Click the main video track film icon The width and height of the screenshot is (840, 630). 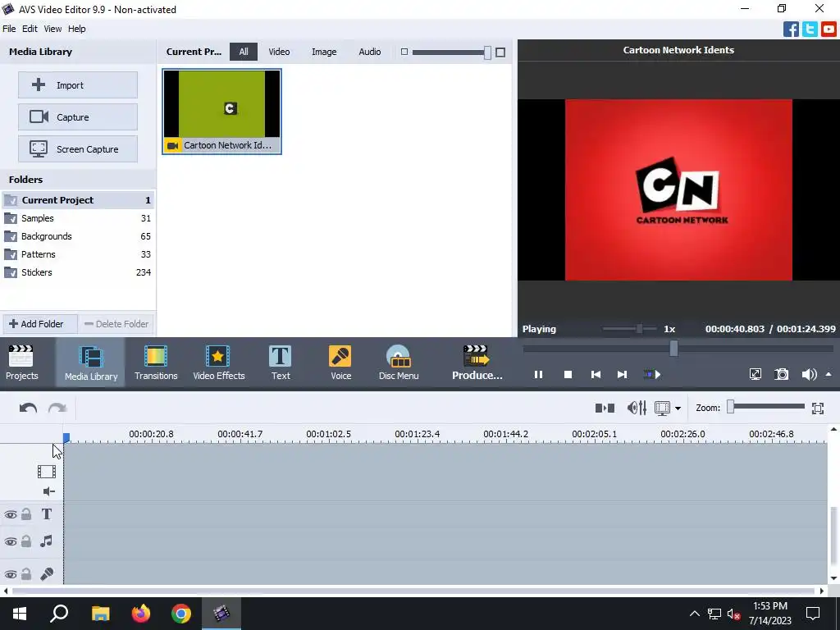click(x=47, y=472)
